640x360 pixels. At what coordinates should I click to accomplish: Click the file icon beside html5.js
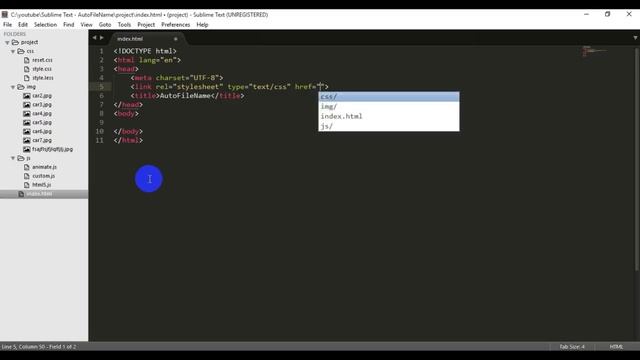27,185
